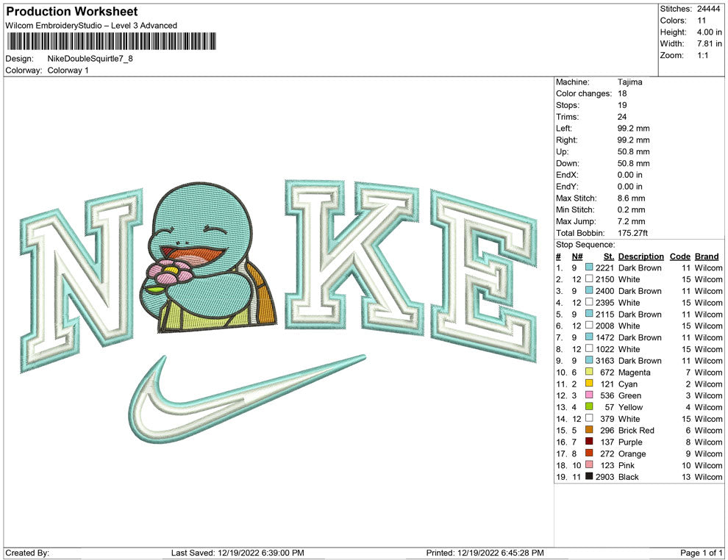Select the Zoom value 1:1
The height and width of the screenshot is (560, 728).
pyautogui.click(x=702, y=55)
